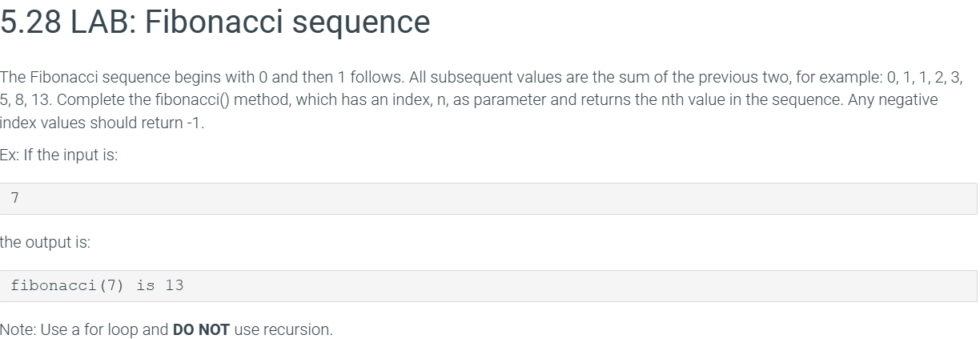980x339 pixels.
Task: Click the sample input box containing 7
Action: [488, 198]
